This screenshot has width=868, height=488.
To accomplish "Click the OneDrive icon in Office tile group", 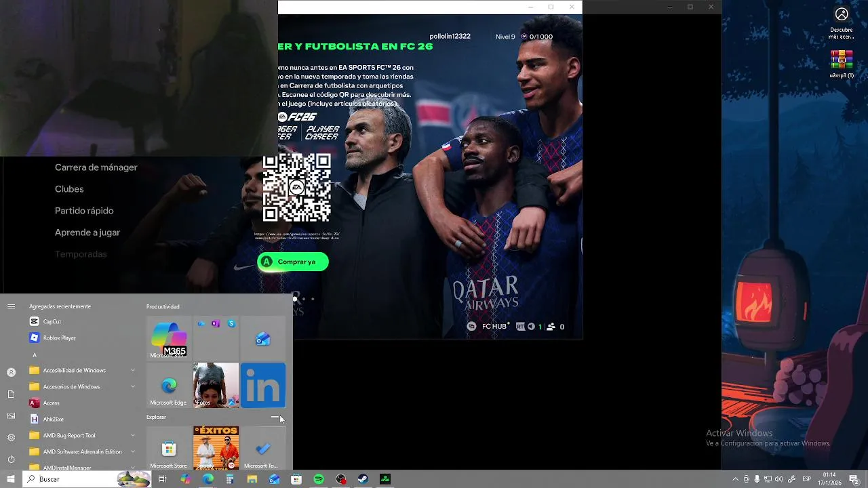I will (201, 324).
